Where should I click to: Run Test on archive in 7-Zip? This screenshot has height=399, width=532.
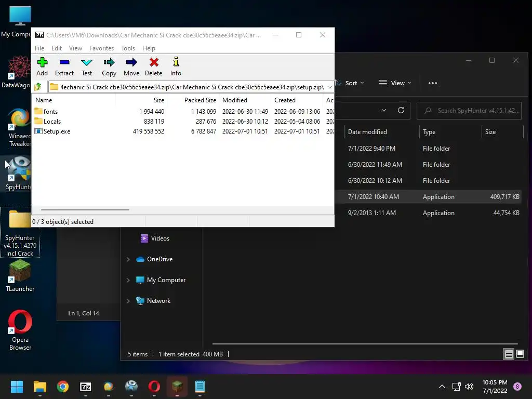pyautogui.click(x=87, y=66)
